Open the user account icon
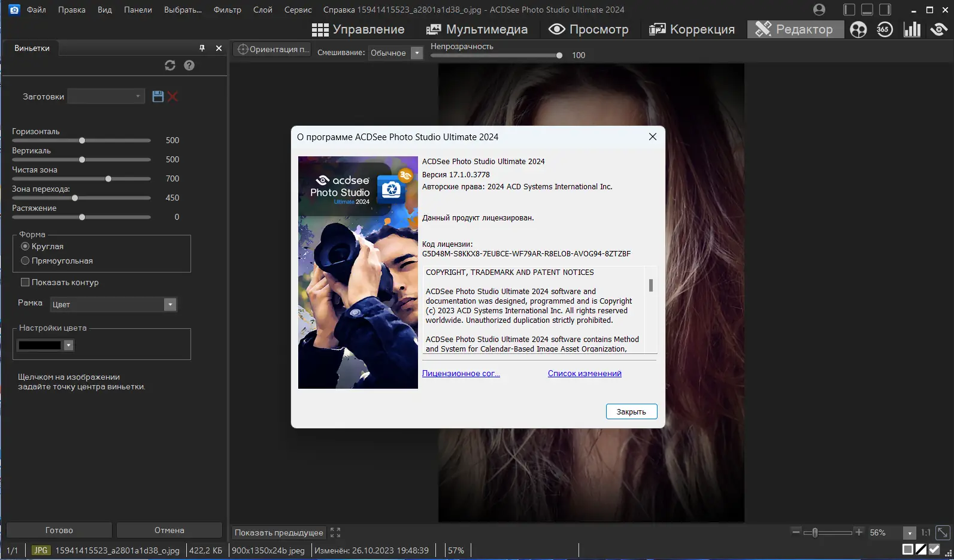Screen dimensions: 954x560 [819, 10]
